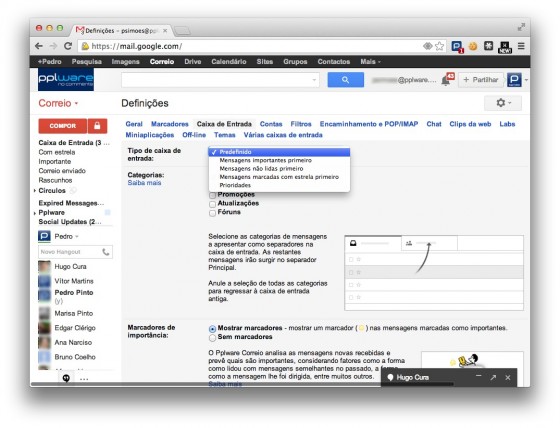Choose Predefinido in inbox type dropdown

tap(279, 152)
